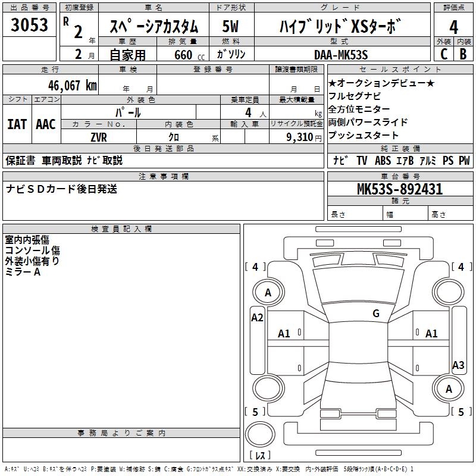Select the interior color クロ
The image size is (476, 476).
[x=174, y=137]
